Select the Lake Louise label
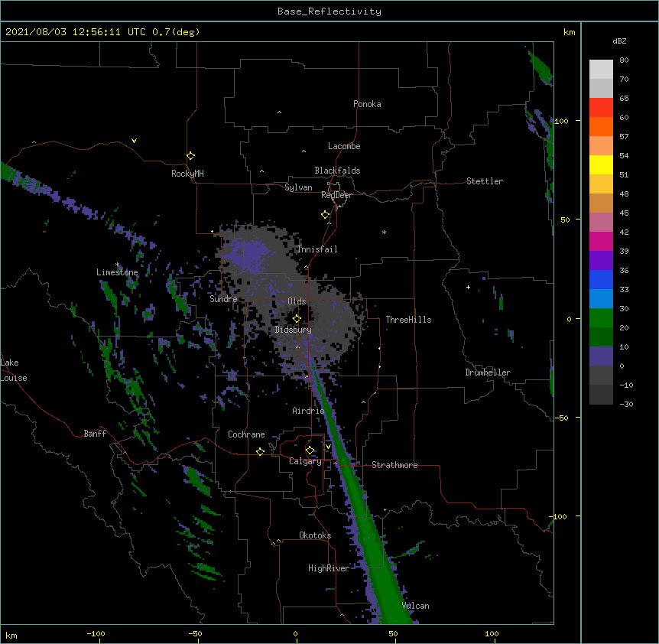 [x=14, y=370]
